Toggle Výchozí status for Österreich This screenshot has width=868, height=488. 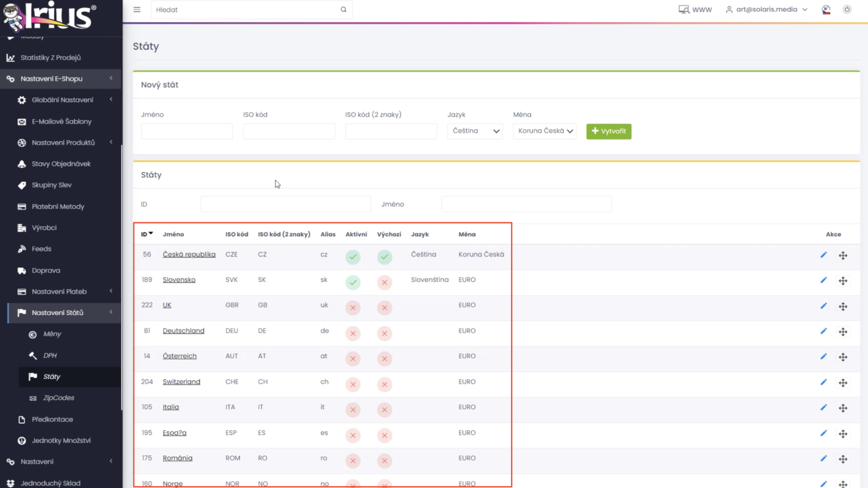[385, 359]
